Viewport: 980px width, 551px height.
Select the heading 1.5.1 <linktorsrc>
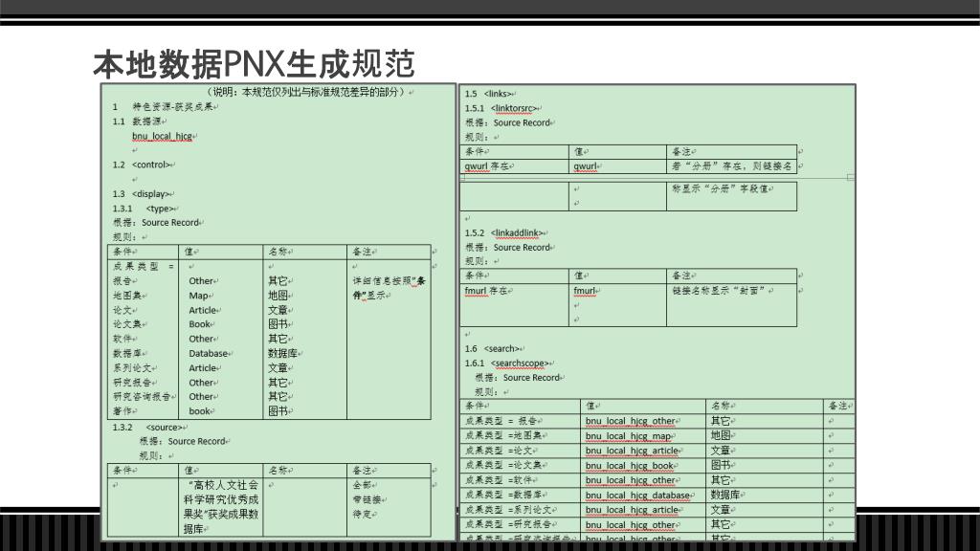[x=501, y=108]
